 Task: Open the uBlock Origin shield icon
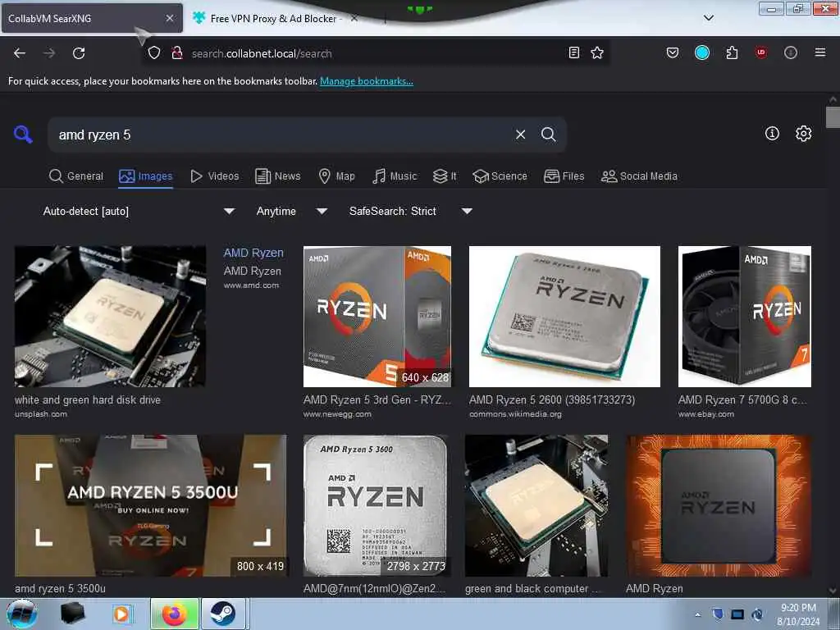[x=760, y=52]
